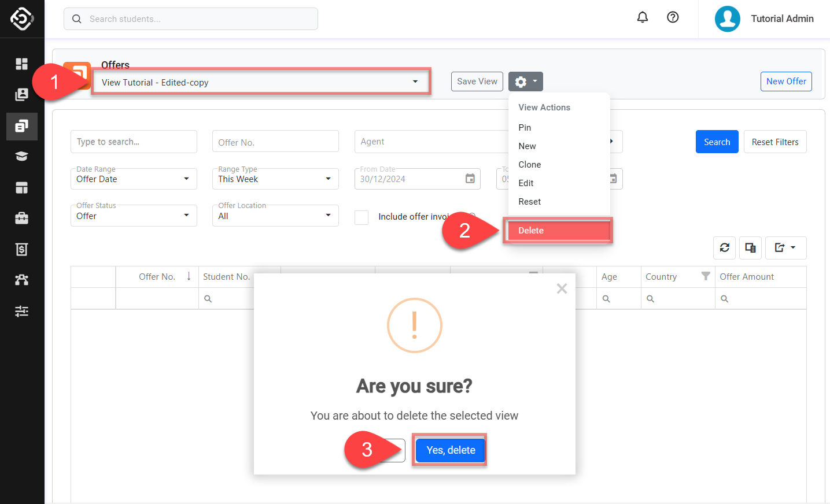Open the help question mark icon
The height and width of the screenshot is (504, 830).
673,17
